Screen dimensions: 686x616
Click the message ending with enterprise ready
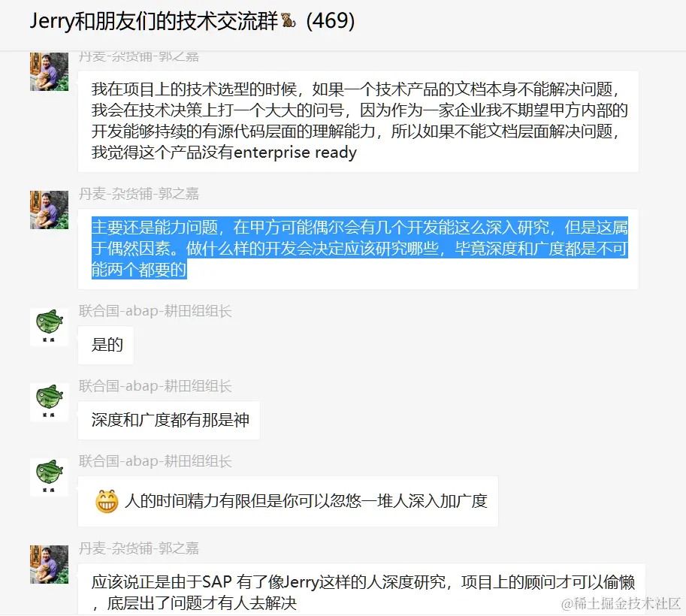point(358,121)
